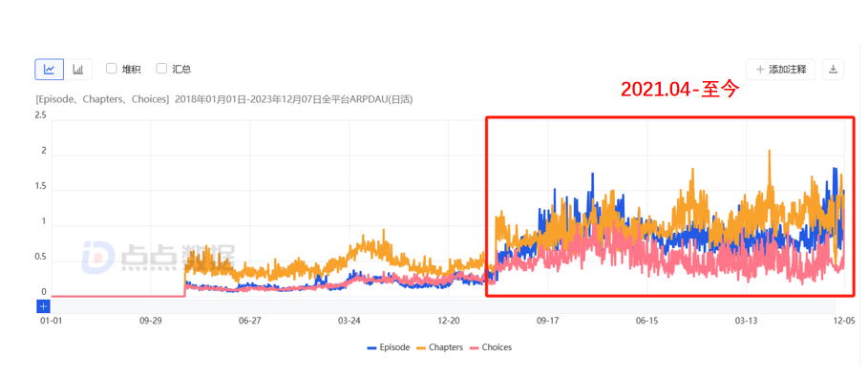Click the download chart icon

833,69
